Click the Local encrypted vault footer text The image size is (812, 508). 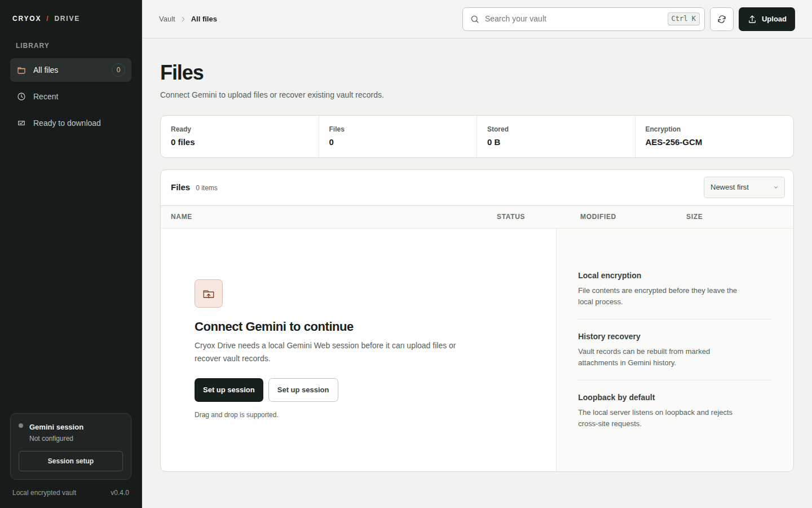[x=45, y=493]
